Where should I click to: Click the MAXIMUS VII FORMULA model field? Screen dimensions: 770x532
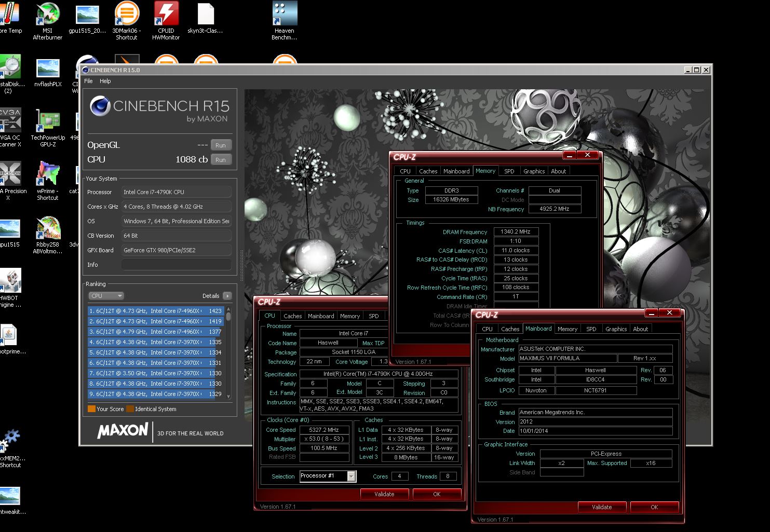pos(568,358)
